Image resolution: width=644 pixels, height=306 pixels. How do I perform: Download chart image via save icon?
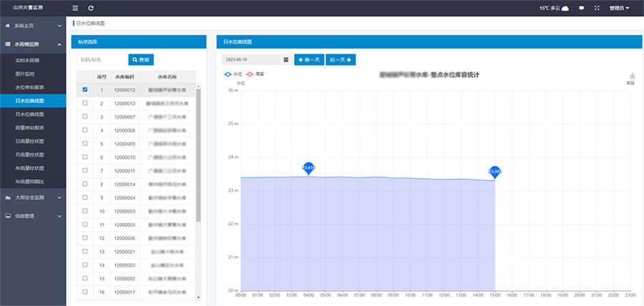(x=632, y=76)
